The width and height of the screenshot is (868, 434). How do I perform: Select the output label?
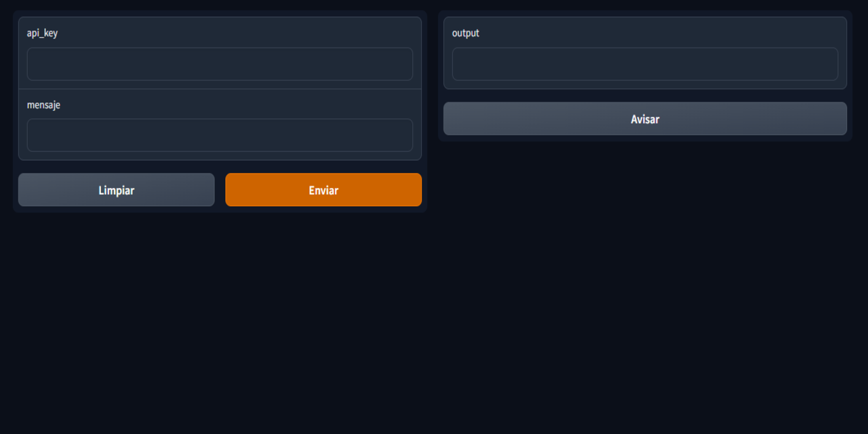466,33
